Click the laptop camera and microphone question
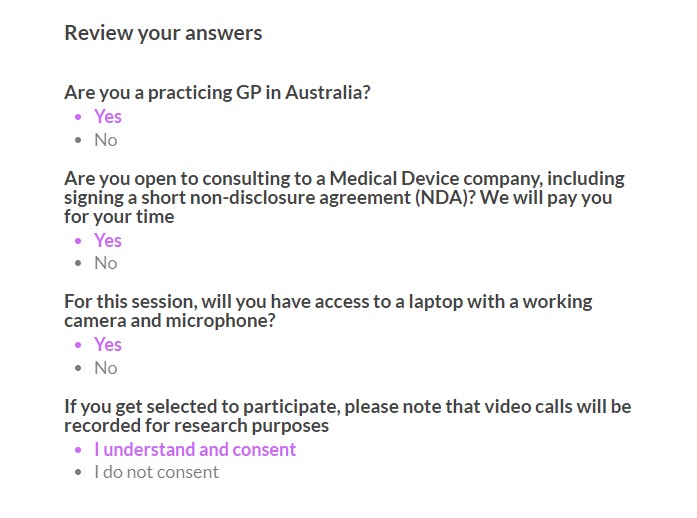 (x=328, y=311)
